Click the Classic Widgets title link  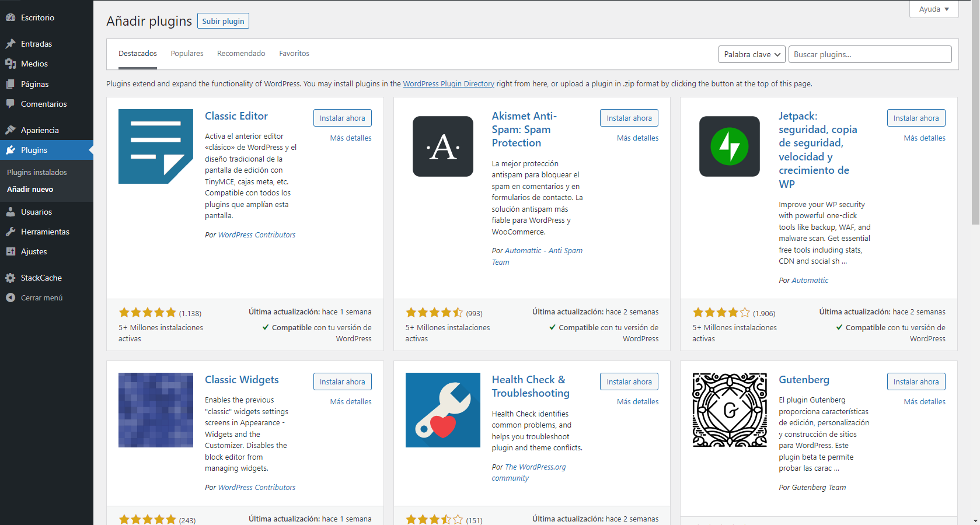click(242, 380)
